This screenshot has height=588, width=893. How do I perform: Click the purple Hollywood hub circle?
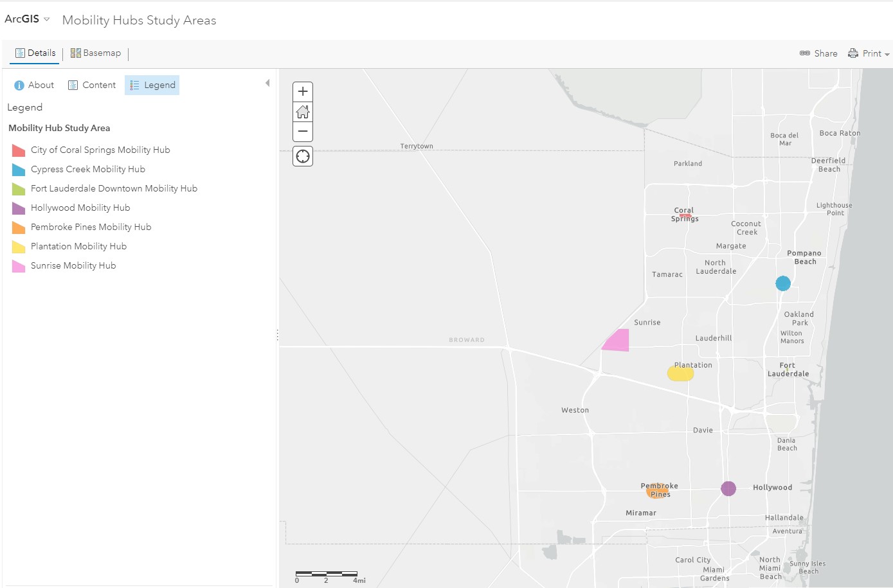pyautogui.click(x=728, y=488)
